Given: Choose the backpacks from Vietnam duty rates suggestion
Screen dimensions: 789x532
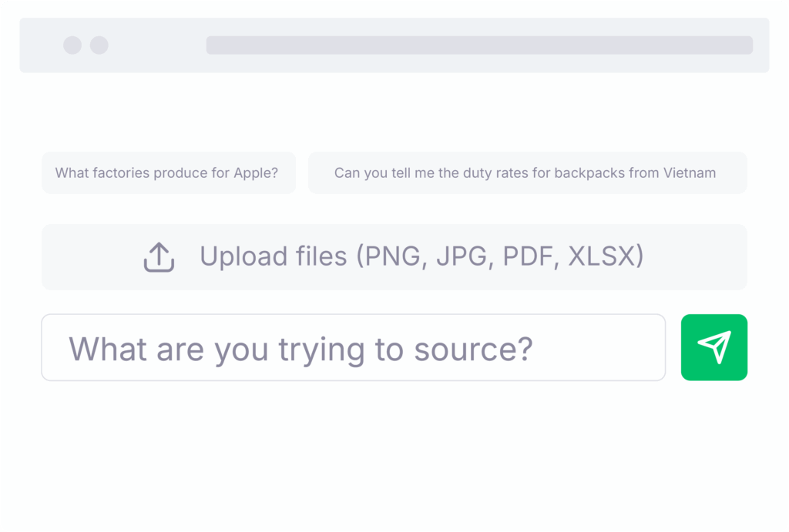Looking at the screenshot, I should pos(526,173).
